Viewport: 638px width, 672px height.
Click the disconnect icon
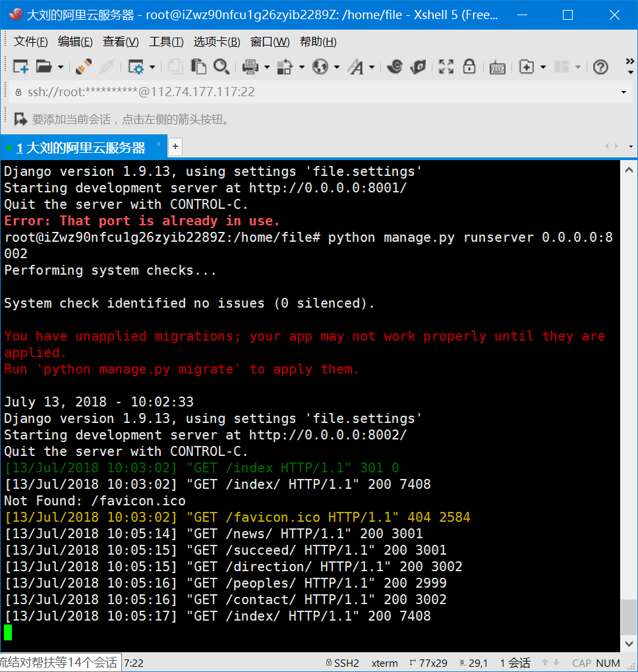pyautogui.click(x=106, y=67)
